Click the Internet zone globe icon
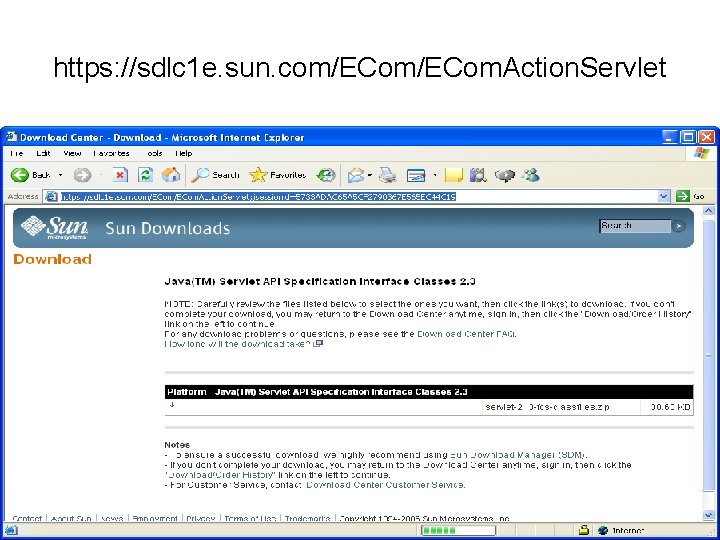The width and height of the screenshot is (720, 540). pos(603,530)
